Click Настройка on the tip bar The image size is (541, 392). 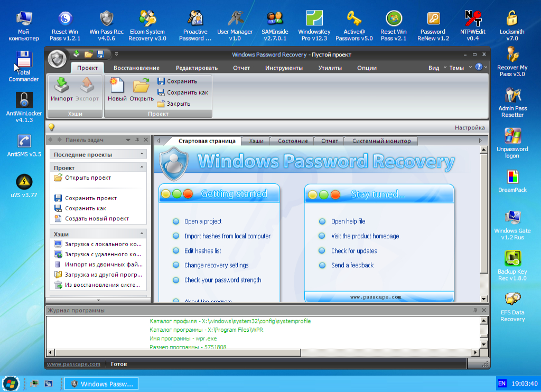pyautogui.click(x=470, y=128)
